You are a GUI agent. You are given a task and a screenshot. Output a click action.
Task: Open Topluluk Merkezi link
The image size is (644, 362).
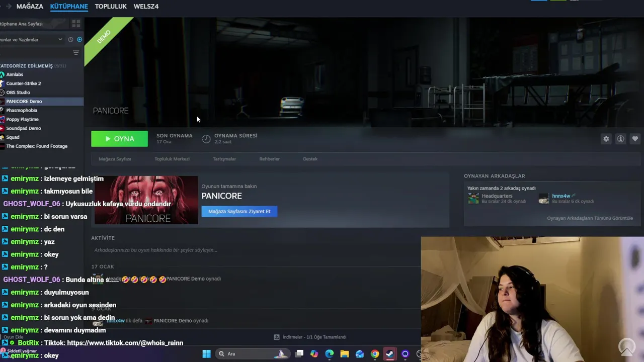click(x=172, y=159)
